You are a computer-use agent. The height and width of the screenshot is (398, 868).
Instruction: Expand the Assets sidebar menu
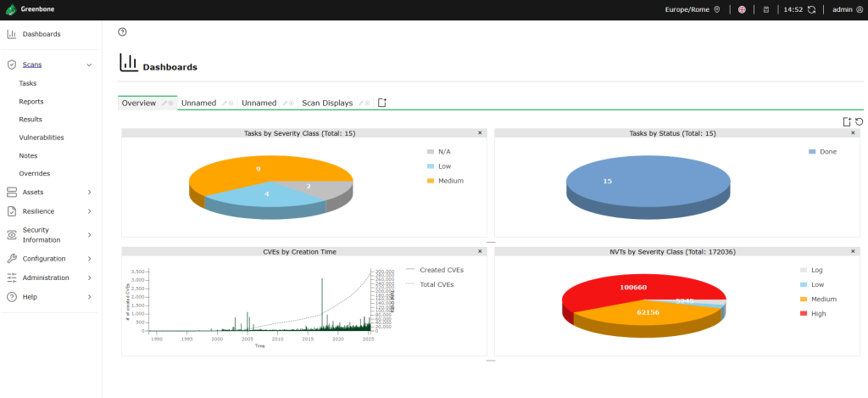point(89,192)
